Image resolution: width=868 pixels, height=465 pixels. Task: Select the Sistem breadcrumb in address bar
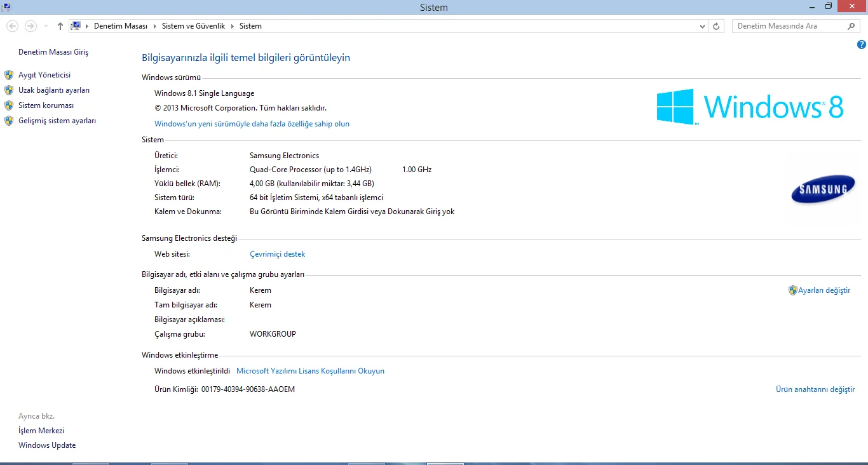(x=250, y=26)
